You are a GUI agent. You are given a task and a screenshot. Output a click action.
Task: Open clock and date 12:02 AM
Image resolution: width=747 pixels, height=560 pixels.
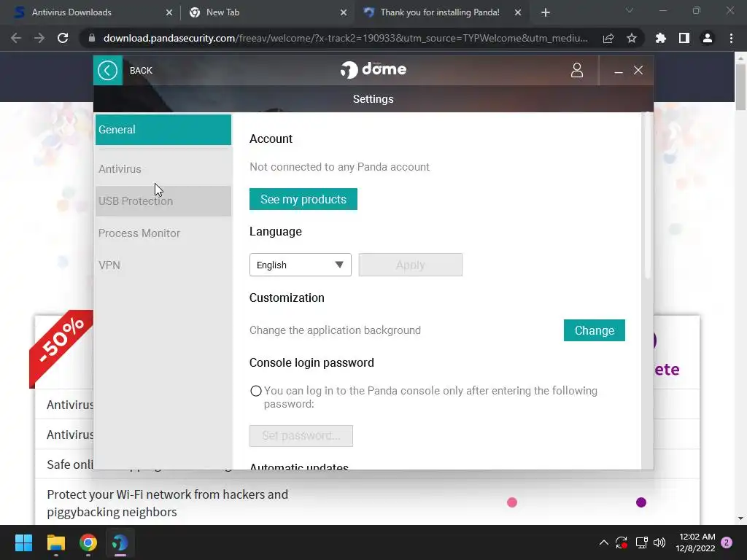695,542
